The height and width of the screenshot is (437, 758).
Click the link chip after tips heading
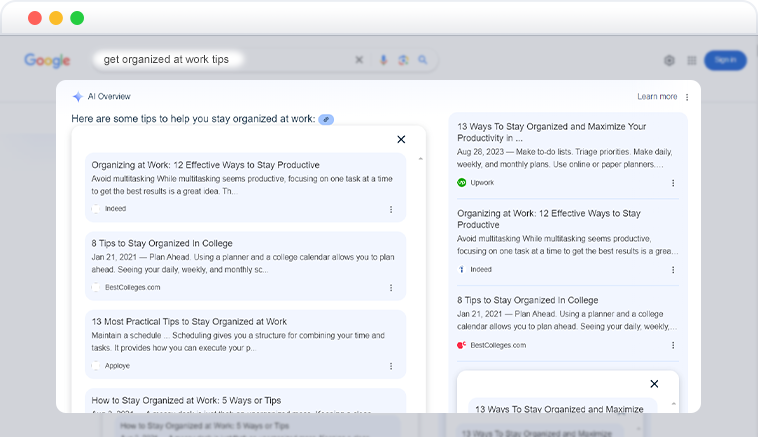[326, 119]
